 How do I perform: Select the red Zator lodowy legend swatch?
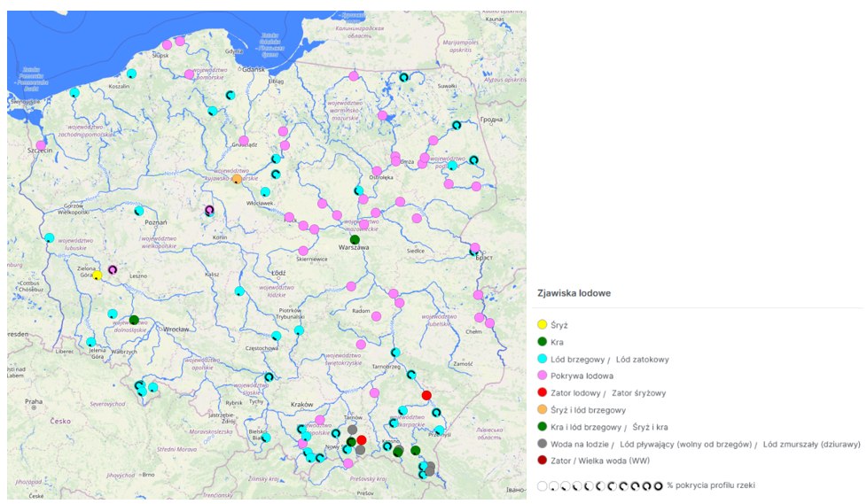(543, 392)
